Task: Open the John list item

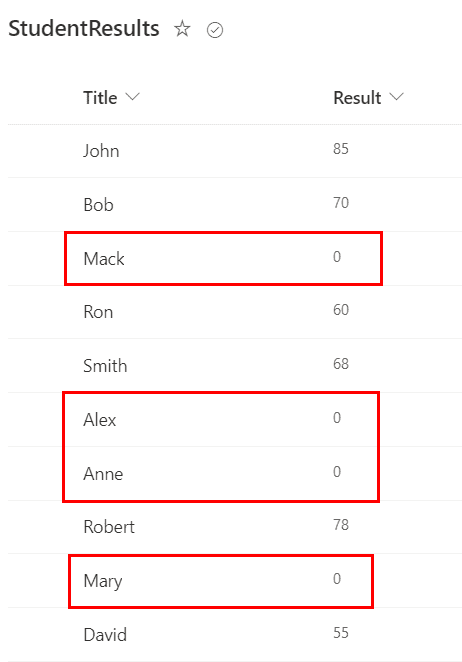Action: point(101,151)
